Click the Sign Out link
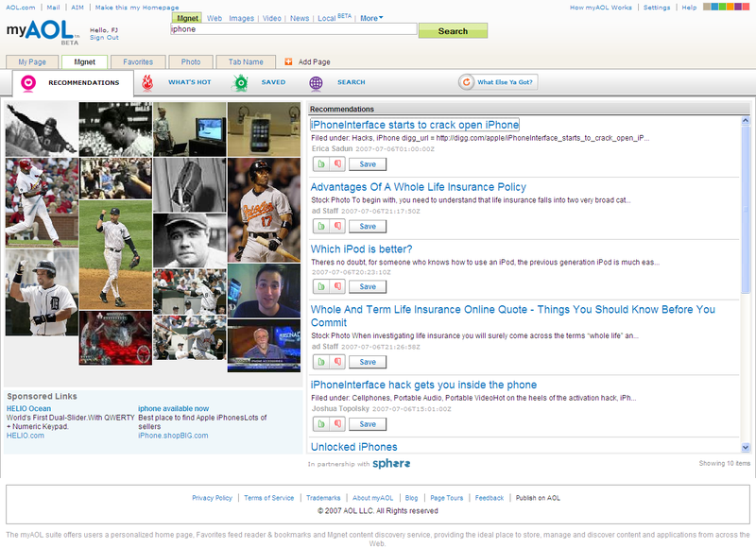 (104, 38)
